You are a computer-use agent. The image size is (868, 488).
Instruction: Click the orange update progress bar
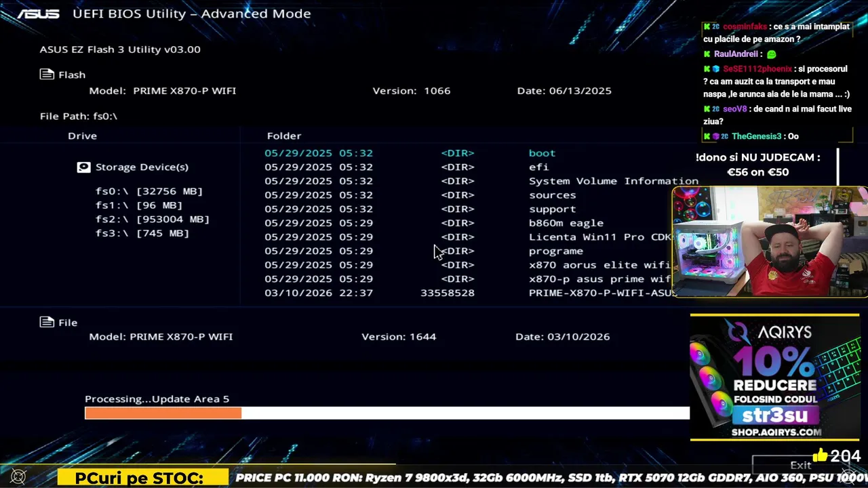(x=163, y=413)
